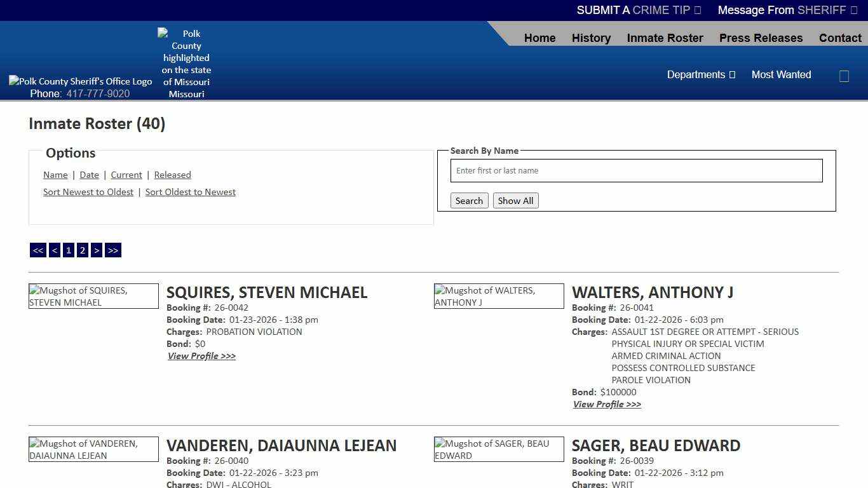Sort roster Oldest to Newest
868x488 pixels.
pos(190,191)
